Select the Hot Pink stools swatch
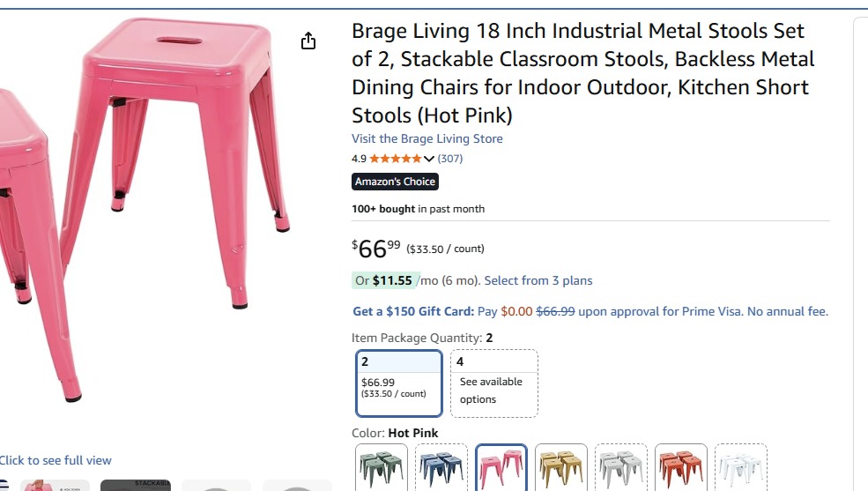The image size is (868, 491). coord(501,467)
